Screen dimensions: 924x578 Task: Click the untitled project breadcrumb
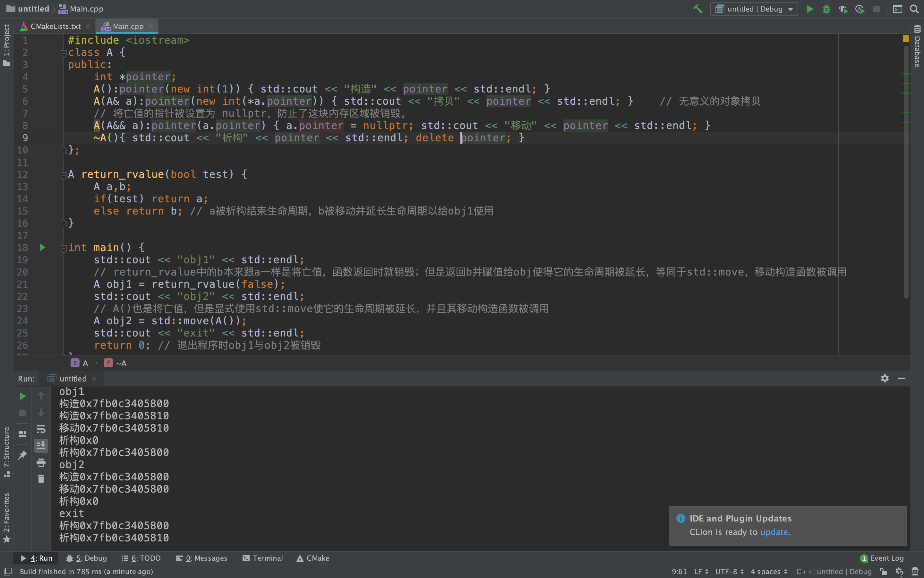pyautogui.click(x=28, y=9)
